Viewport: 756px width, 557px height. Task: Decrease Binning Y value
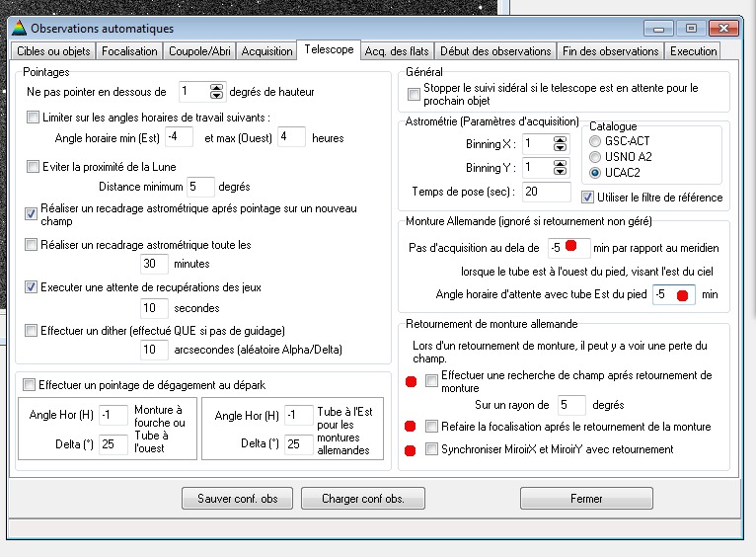pyautogui.click(x=560, y=172)
